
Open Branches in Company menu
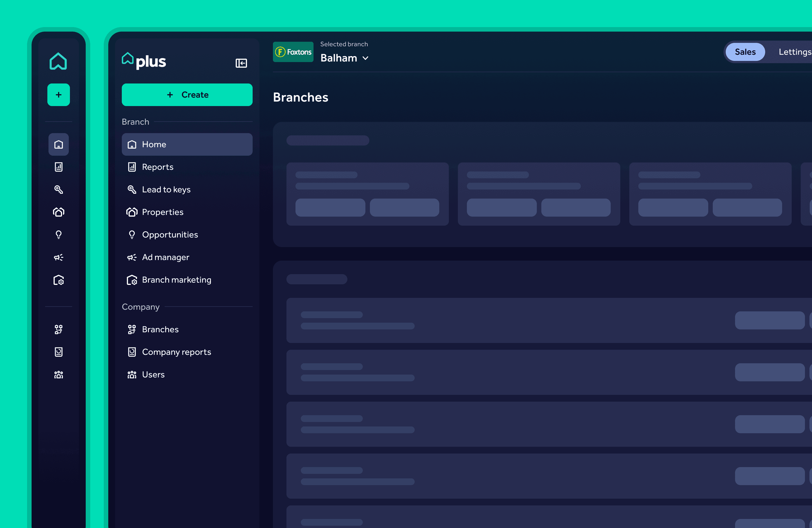pyautogui.click(x=160, y=329)
